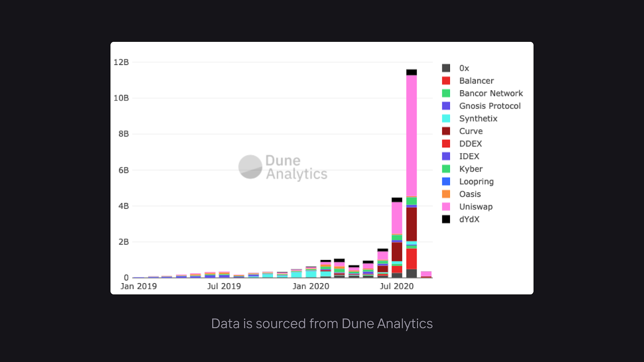
Task: Click the black dYdX cap of tallest bar
Action: click(x=411, y=72)
